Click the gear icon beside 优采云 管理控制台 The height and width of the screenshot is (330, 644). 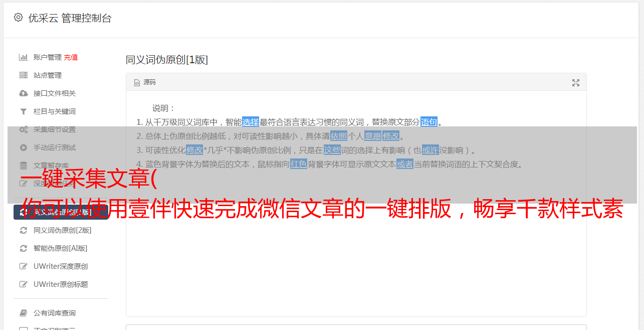(18, 18)
